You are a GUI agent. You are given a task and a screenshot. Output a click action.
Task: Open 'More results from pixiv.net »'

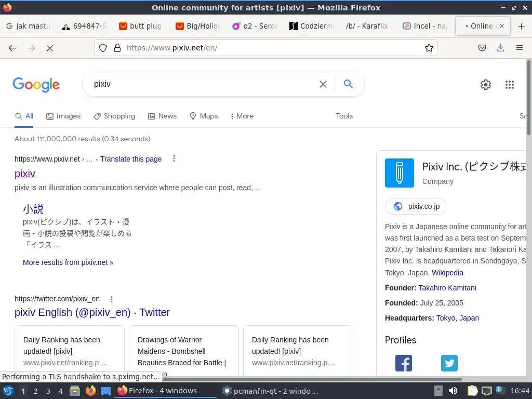[x=68, y=262]
